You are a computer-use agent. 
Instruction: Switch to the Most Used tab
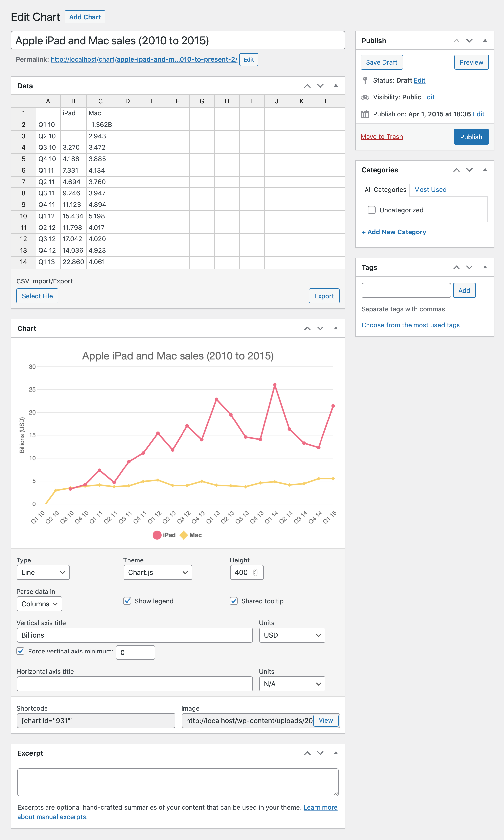click(x=430, y=189)
